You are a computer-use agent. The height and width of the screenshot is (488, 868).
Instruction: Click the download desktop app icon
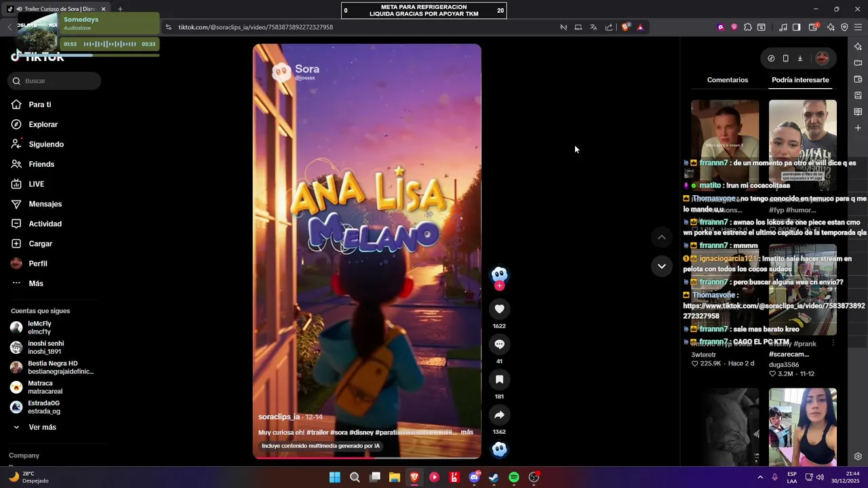[x=800, y=58]
